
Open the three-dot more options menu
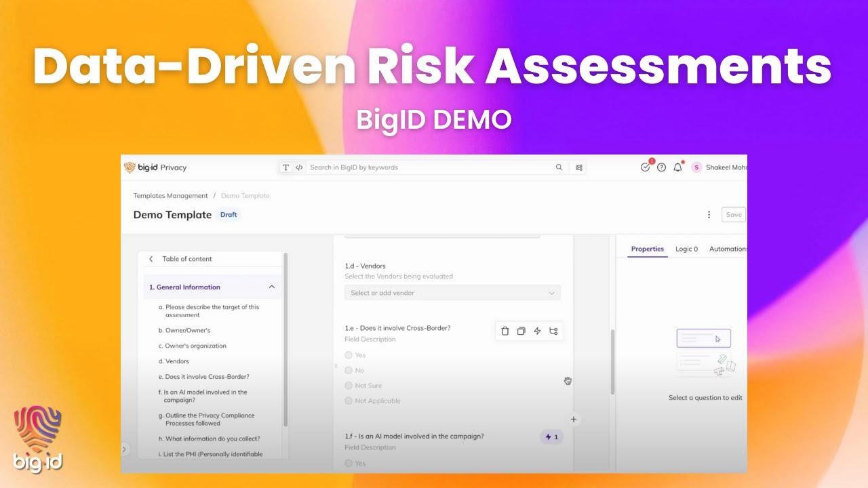[709, 215]
